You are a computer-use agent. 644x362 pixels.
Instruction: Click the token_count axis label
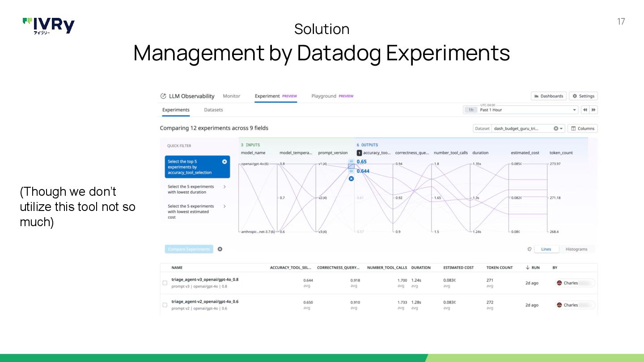[x=561, y=153]
